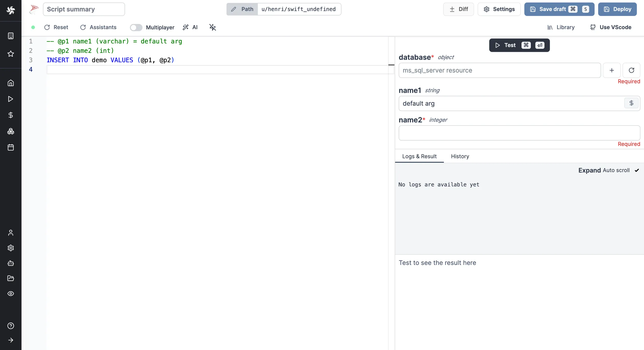The width and height of the screenshot is (644, 350).
Task: Open Schedules via the calendar icon
Action: coord(11,147)
